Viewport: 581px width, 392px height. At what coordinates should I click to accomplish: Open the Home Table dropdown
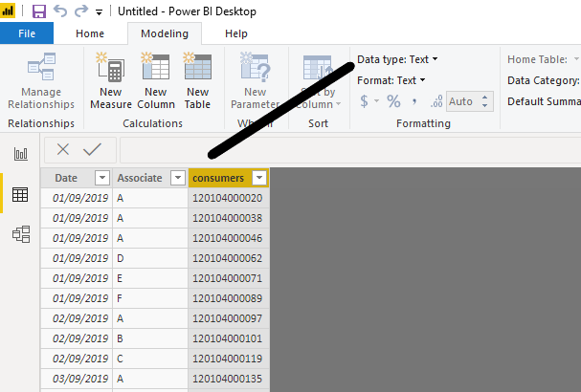(x=543, y=59)
